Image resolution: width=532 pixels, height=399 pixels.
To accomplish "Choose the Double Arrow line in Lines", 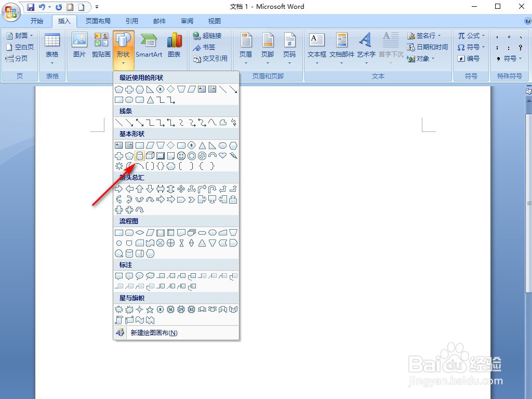I will tap(139, 123).
